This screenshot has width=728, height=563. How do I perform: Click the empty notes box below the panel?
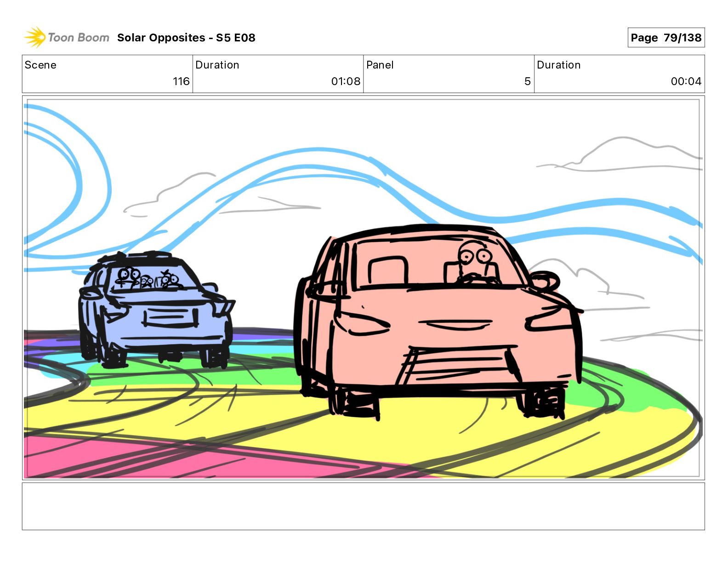[x=363, y=506]
